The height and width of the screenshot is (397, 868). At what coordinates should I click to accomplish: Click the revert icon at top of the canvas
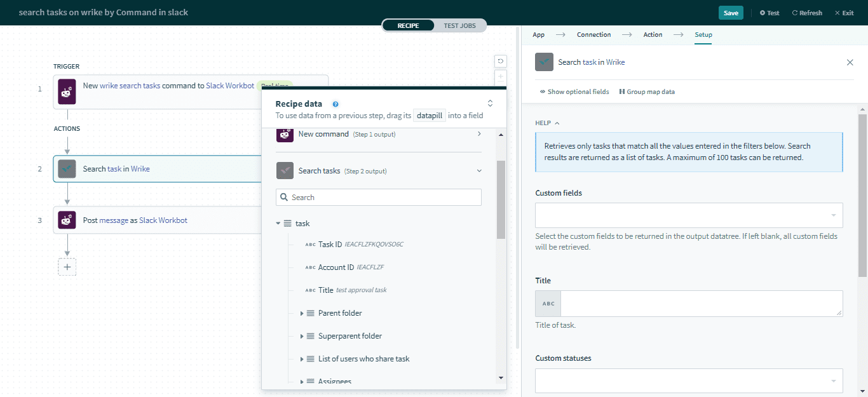[x=501, y=61]
